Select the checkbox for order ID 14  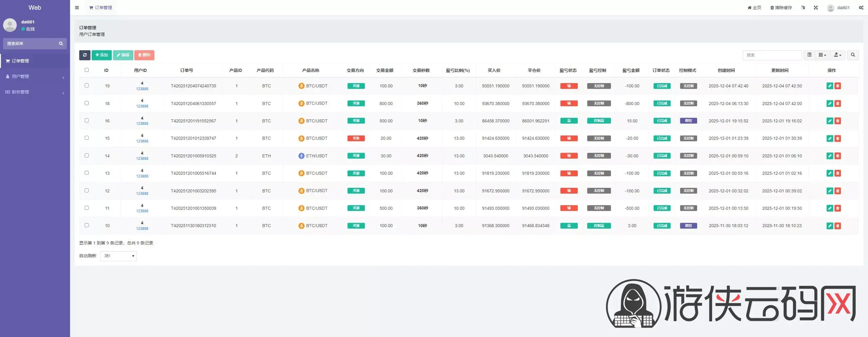[86, 155]
